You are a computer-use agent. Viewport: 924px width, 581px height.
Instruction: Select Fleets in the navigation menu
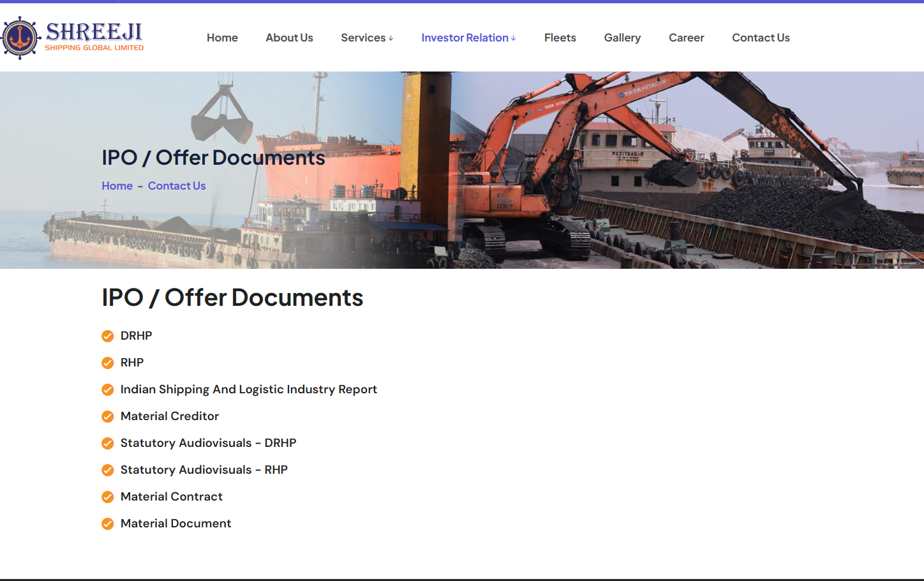click(x=560, y=38)
